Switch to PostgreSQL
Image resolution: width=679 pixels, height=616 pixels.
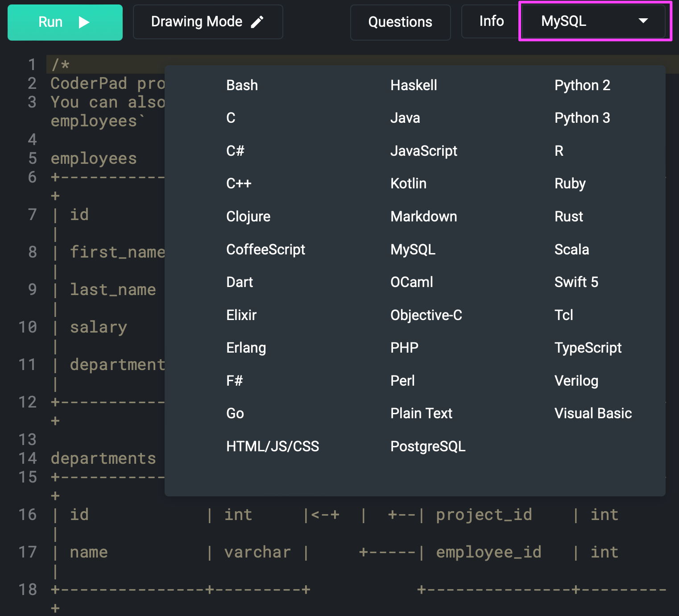tap(428, 446)
